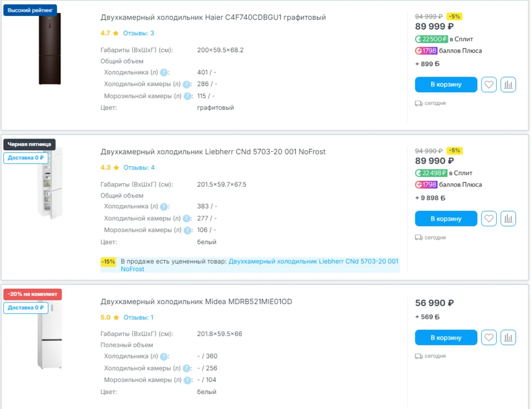Image resolution: width=532 pixels, height=409 pixels.
Task: Open Liebherr reviews link 'Отзывы: 4'
Action: pyautogui.click(x=139, y=167)
